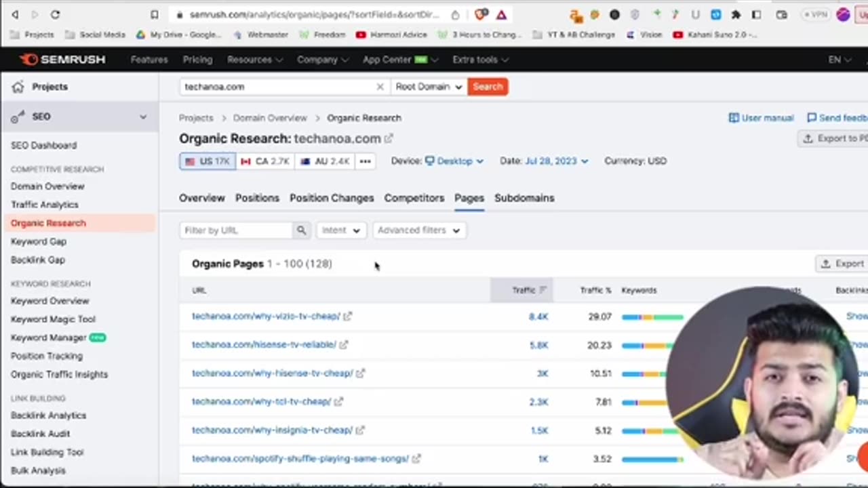Open the App Center menu
This screenshot has height=488, width=868.
tap(399, 60)
